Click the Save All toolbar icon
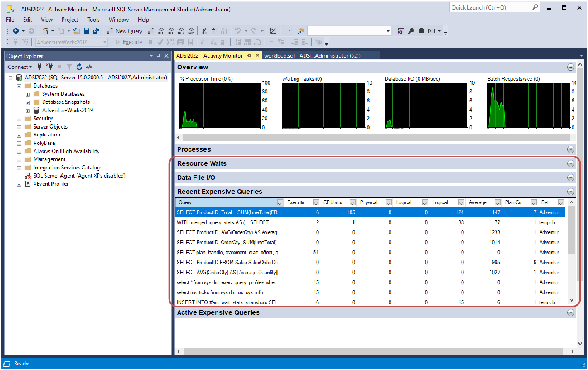 96,31
